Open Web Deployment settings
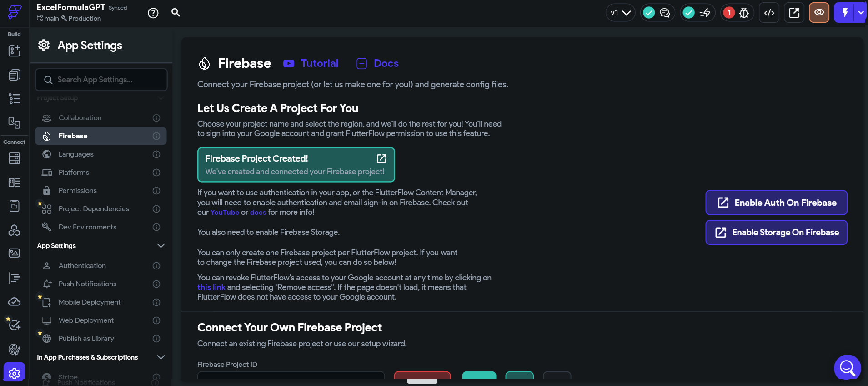 pyautogui.click(x=100, y=320)
